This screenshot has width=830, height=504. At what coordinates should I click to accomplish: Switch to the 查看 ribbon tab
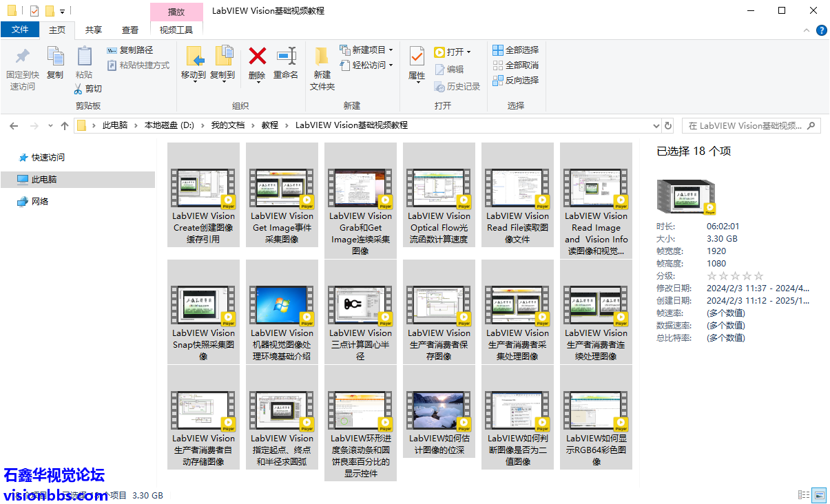[130, 30]
